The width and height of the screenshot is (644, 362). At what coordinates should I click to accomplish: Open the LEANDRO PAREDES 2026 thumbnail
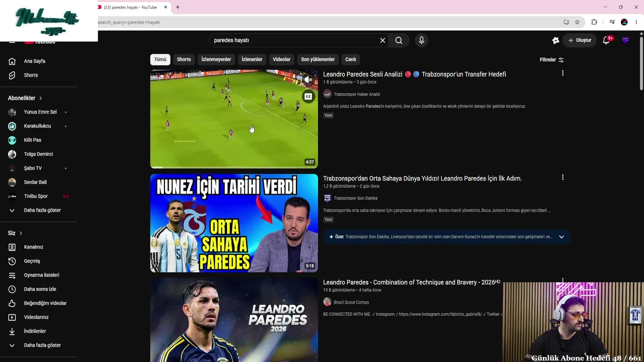click(234, 320)
